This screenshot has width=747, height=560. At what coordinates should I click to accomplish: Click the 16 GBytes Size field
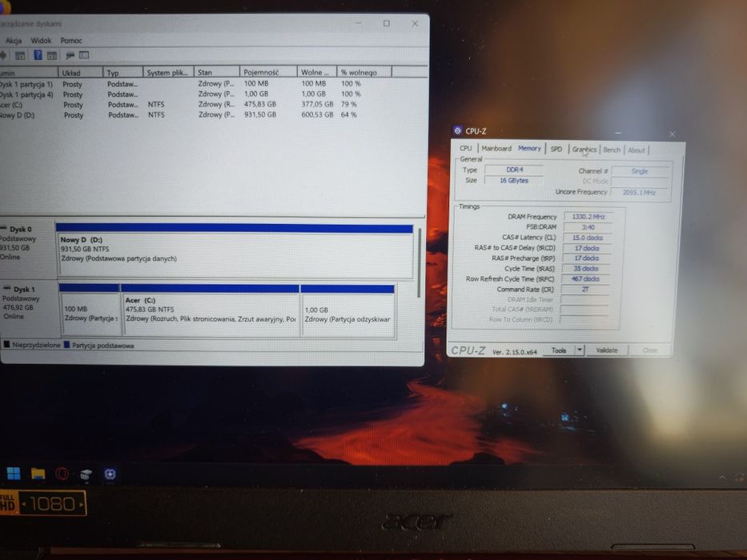(513, 181)
